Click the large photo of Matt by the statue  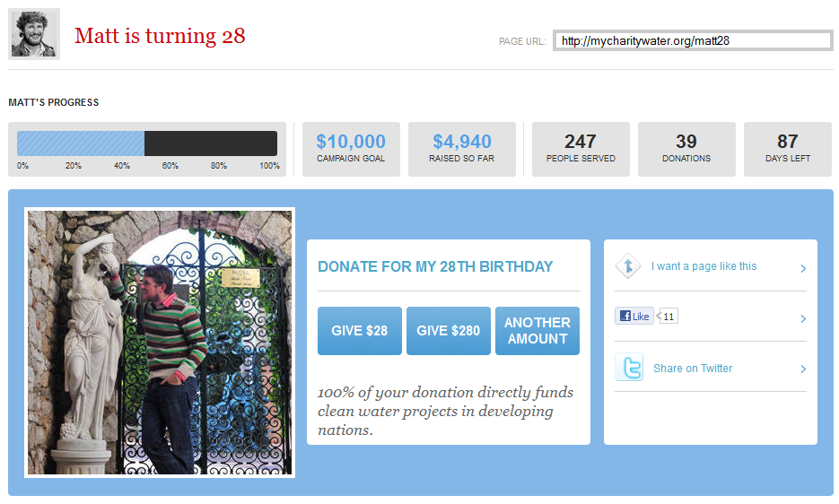pos(160,343)
